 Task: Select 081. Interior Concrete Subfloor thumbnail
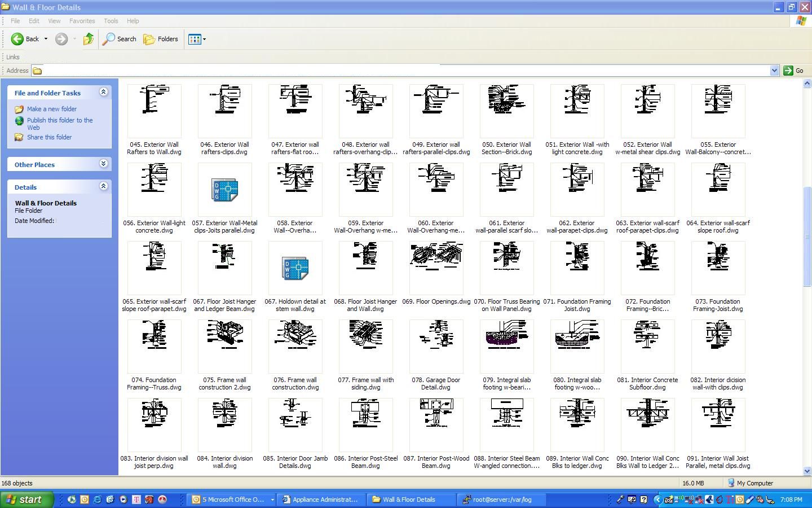(x=647, y=347)
